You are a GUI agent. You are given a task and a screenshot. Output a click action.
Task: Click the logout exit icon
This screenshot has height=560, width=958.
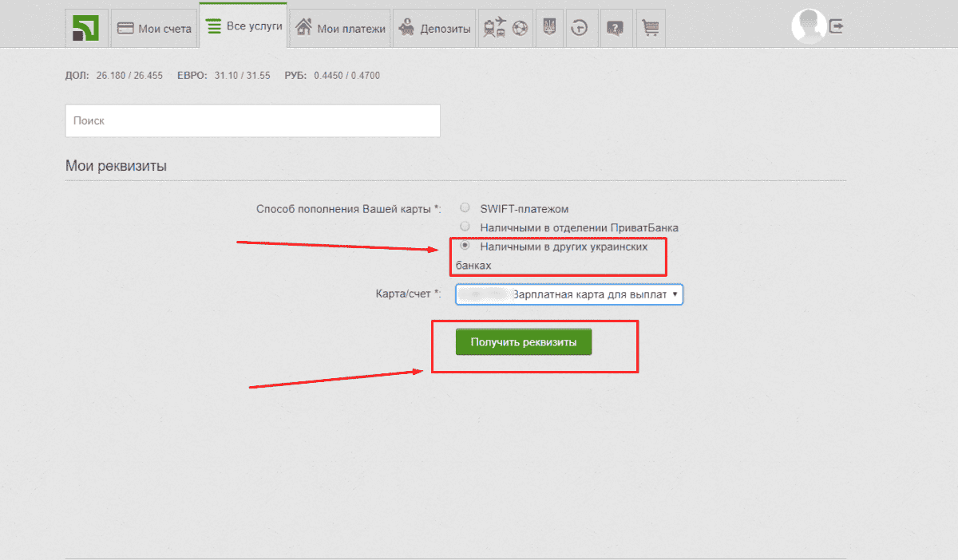click(x=836, y=26)
